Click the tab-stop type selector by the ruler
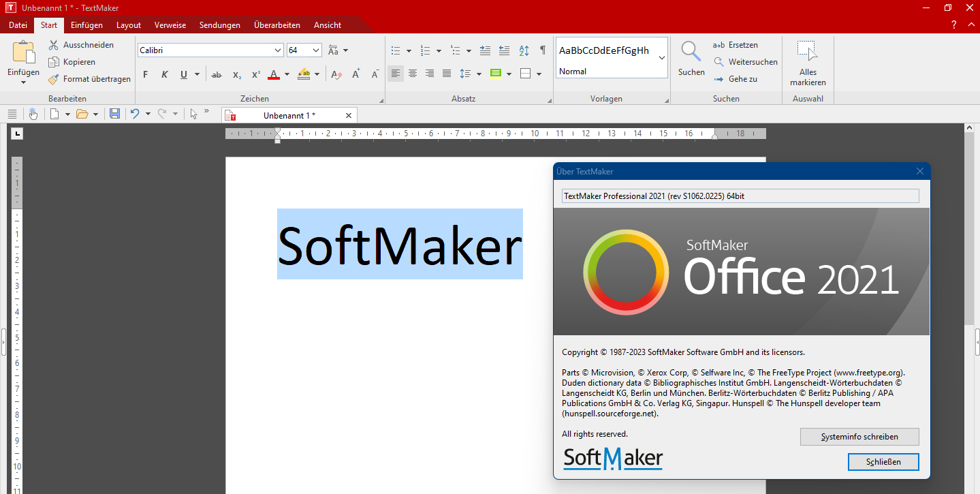980x494 pixels. click(x=17, y=134)
